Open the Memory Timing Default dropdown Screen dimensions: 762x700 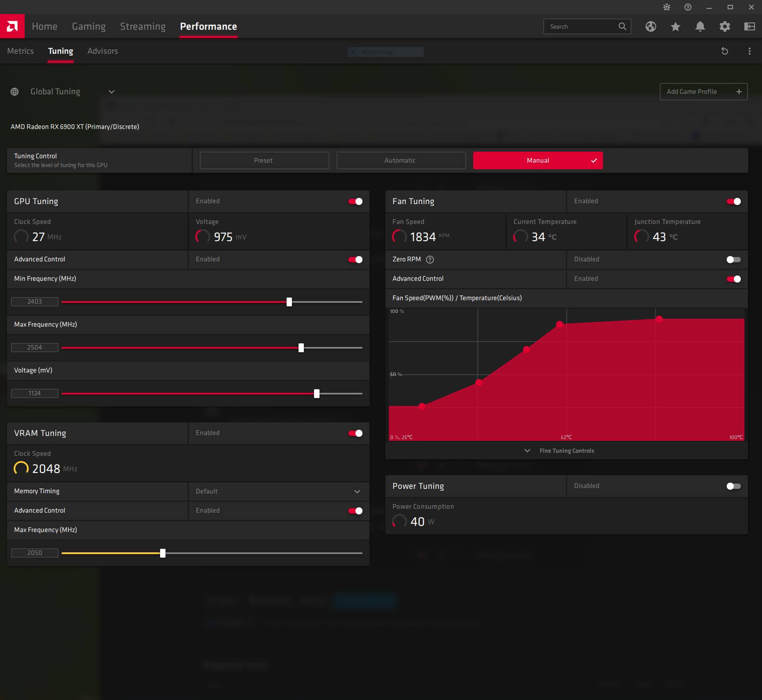click(279, 491)
